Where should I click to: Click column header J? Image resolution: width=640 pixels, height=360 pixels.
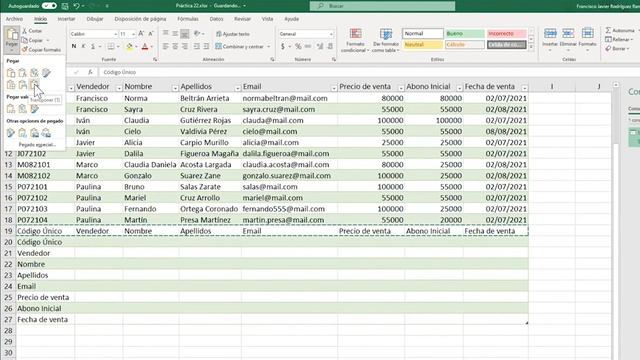(x=598, y=87)
